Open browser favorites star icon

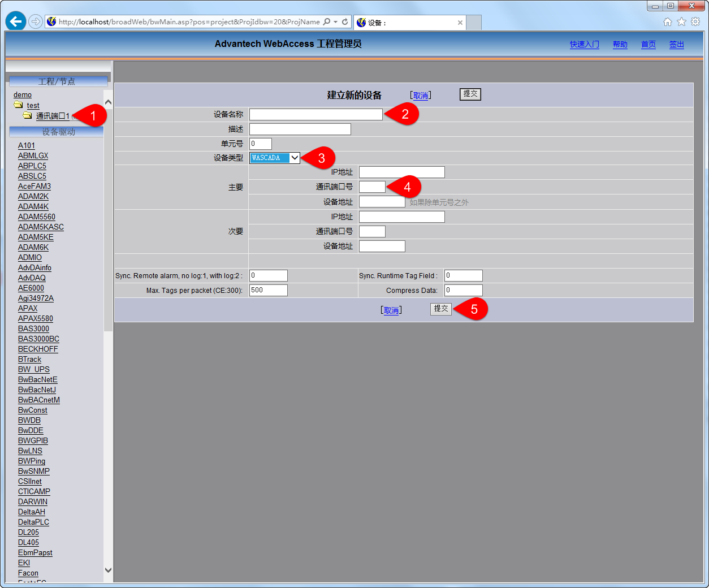click(x=681, y=22)
